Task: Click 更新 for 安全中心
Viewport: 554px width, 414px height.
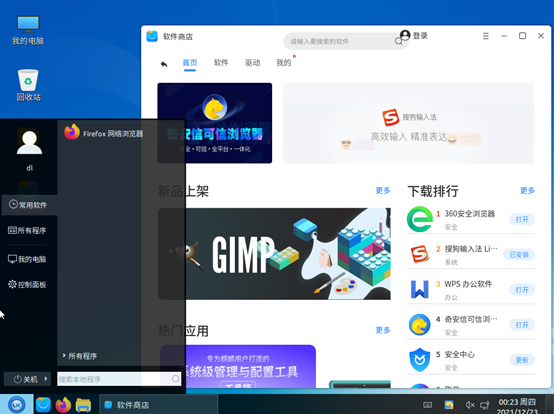Action: [522, 360]
